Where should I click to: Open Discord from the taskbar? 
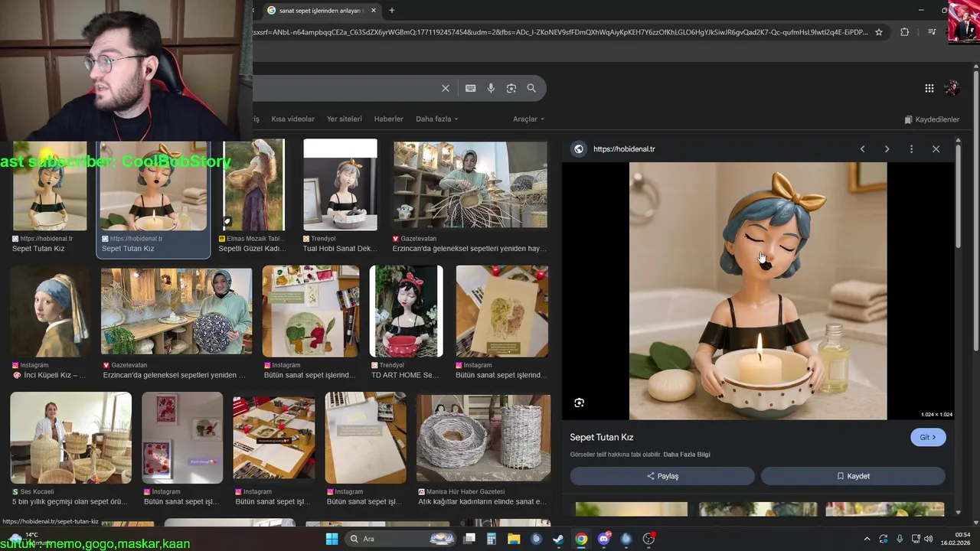[x=604, y=539]
